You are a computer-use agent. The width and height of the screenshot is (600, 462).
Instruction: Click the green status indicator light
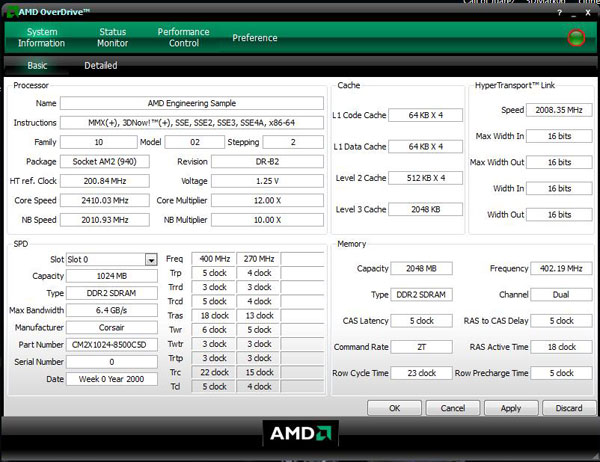click(x=576, y=38)
